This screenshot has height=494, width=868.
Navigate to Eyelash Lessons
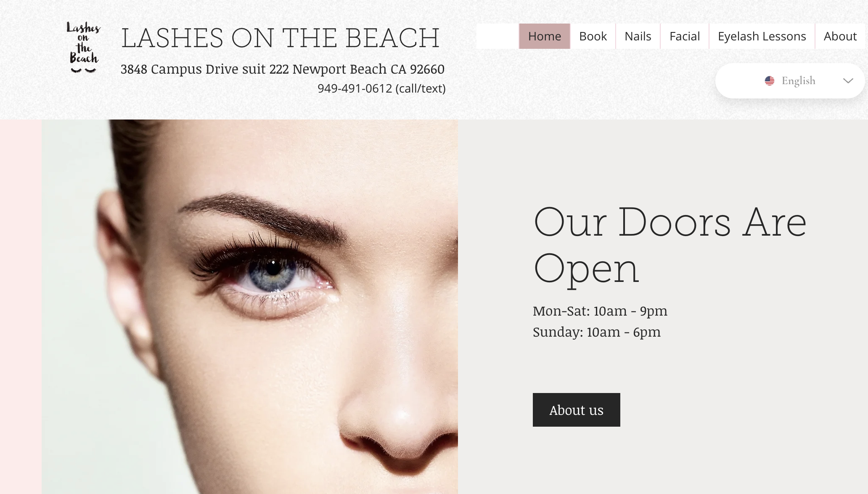[x=762, y=36]
